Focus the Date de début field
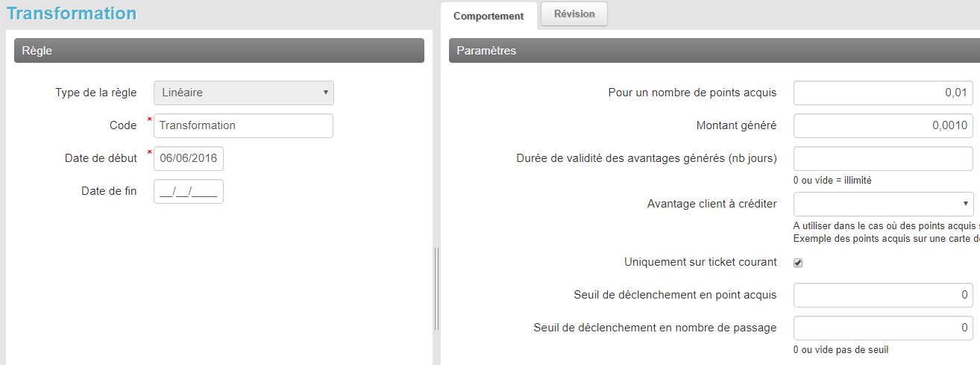The height and width of the screenshot is (365, 980). click(188, 158)
